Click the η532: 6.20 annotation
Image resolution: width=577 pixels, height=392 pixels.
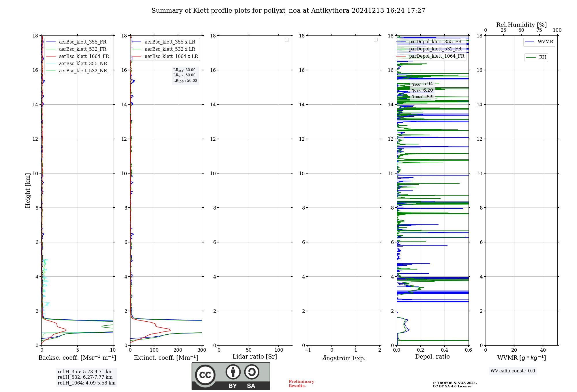click(422, 90)
